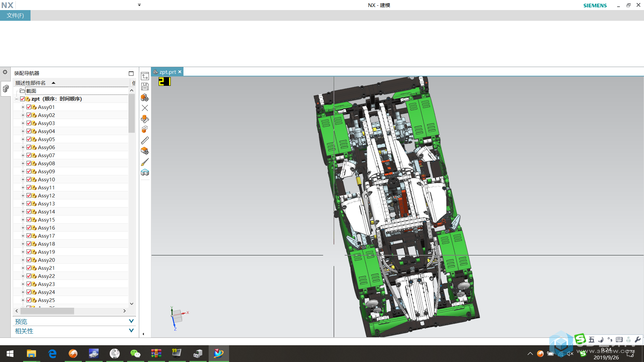Expand the Assy11 node

click(x=23, y=187)
